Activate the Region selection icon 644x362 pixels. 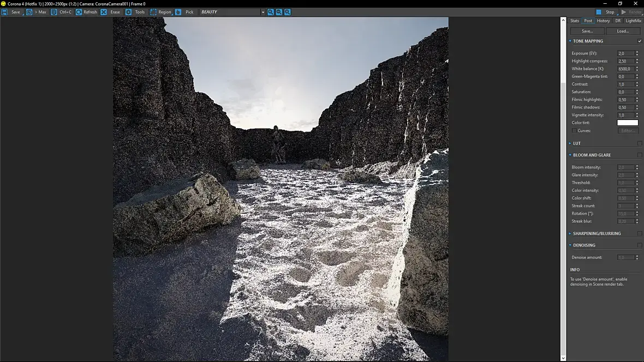coord(153,13)
